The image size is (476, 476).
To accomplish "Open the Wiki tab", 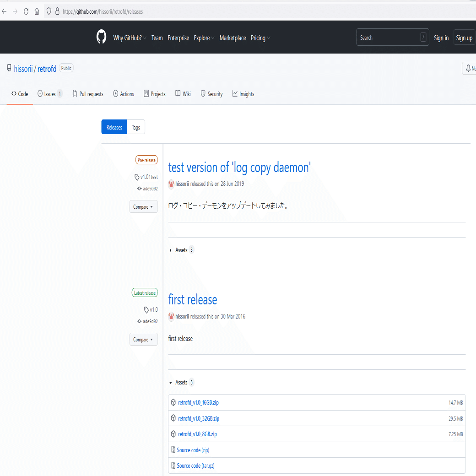I will (x=183, y=94).
